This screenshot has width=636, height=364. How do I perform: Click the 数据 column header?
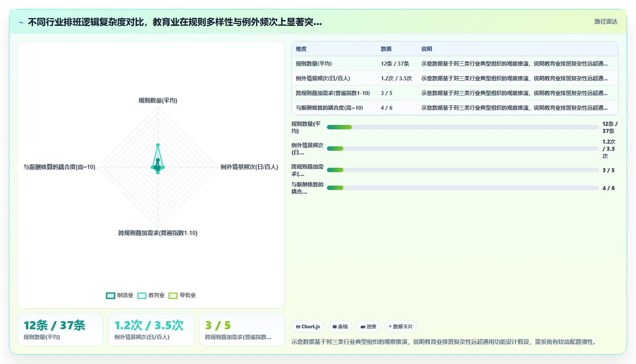tap(386, 49)
